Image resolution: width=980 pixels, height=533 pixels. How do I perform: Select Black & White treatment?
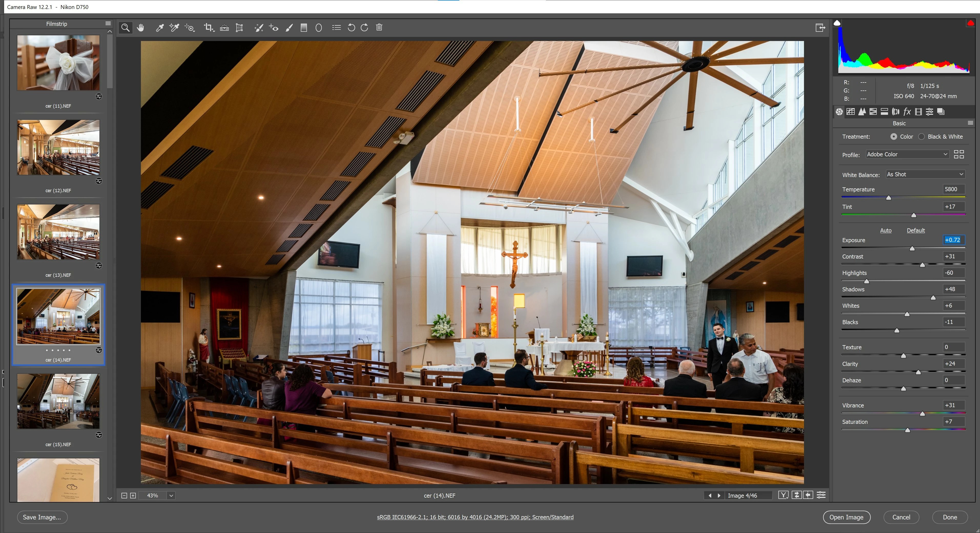[x=921, y=137]
